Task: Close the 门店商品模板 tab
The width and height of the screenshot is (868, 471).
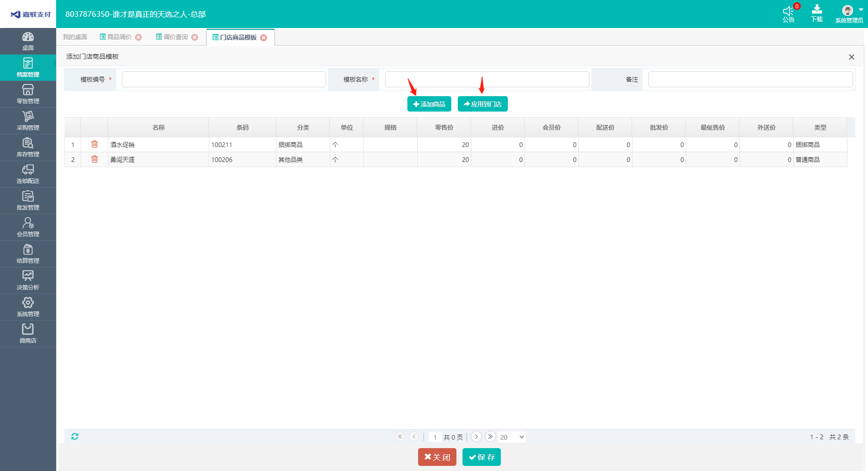Action: click(x=263, y=38)
